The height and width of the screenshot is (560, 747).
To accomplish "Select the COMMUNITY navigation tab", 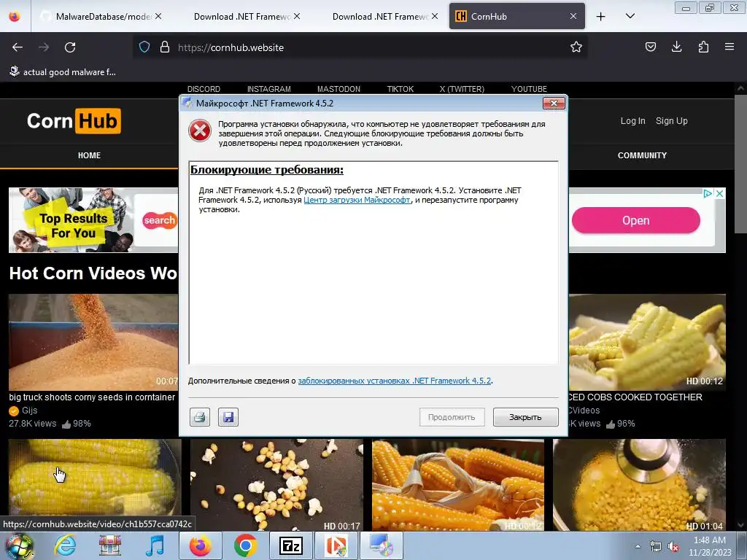I will click(x=642, y=155).
